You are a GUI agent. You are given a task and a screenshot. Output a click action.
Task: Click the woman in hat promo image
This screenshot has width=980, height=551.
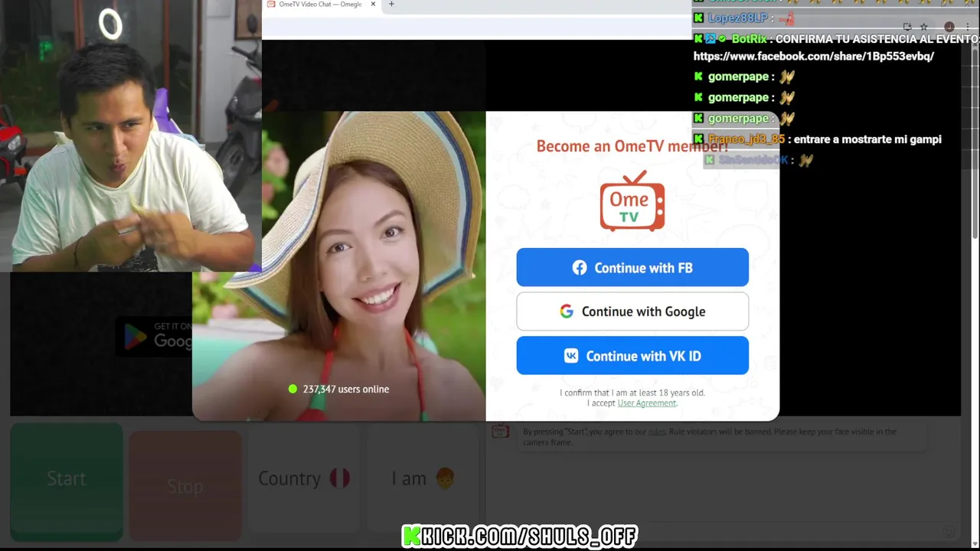pos(339,266)
